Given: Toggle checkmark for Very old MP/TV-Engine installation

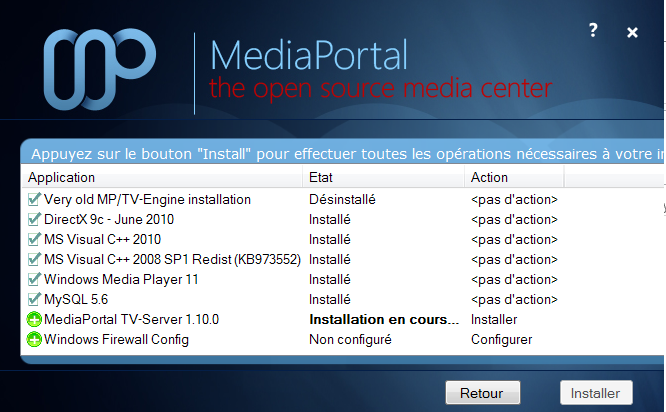Looking at the screenshot, I should coord(34,199).
